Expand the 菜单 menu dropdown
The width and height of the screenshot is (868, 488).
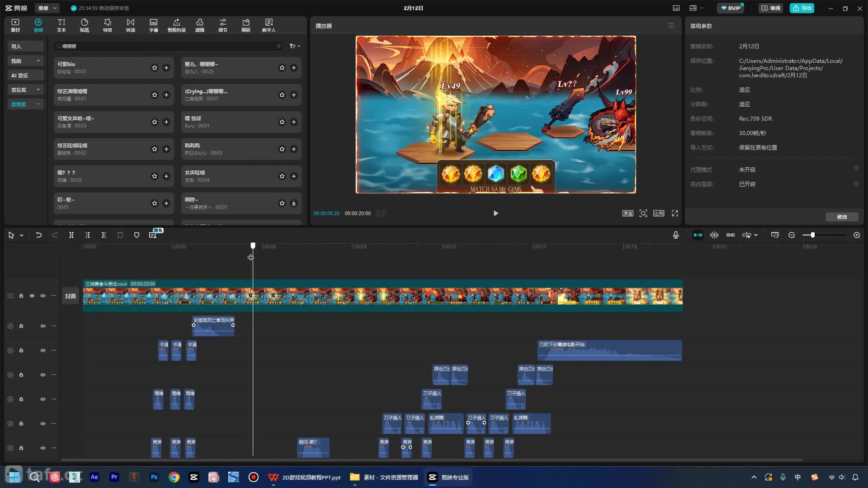click(x=47, y=8)
